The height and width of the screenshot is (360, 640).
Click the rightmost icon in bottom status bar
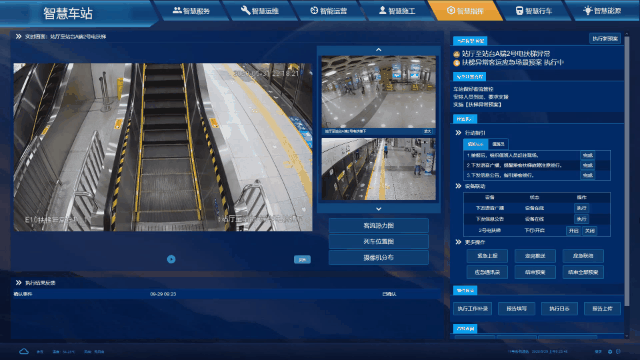click(618, 351)
